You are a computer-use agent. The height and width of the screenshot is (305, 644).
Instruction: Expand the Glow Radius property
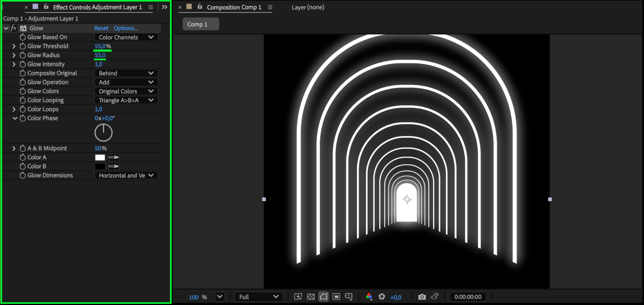pos(14,55)
